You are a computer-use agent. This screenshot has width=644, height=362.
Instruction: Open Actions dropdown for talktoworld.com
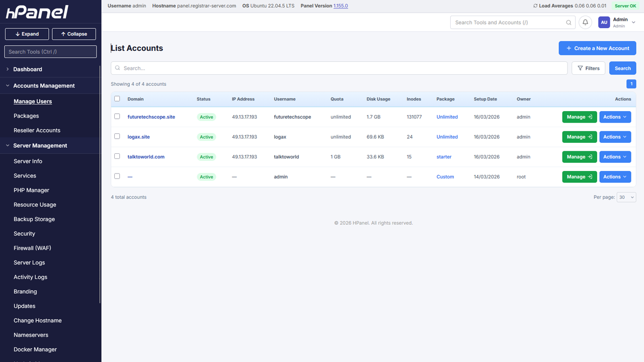(615, 157)
